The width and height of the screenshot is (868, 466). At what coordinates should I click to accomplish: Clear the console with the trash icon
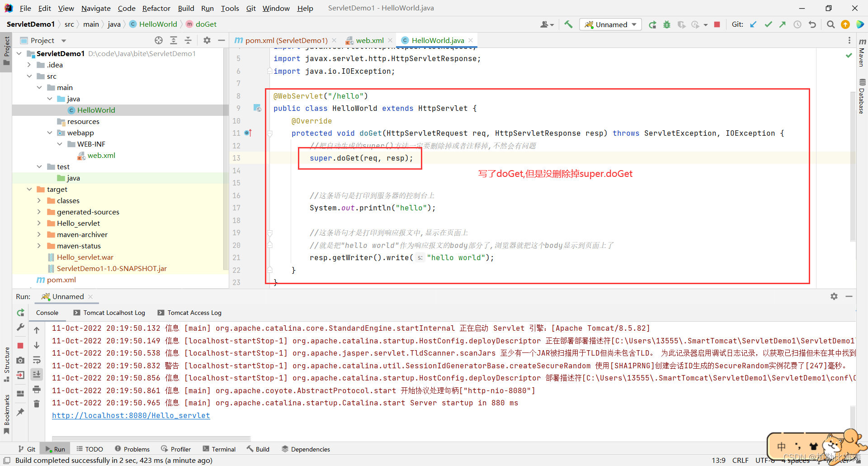coord(37,404)
